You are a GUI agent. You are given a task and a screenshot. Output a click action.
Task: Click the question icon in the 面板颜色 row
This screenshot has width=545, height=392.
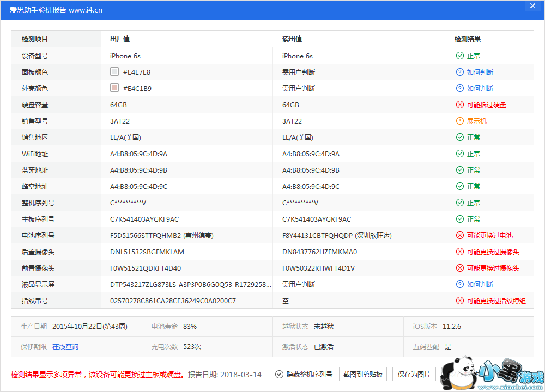pos(460,72)
